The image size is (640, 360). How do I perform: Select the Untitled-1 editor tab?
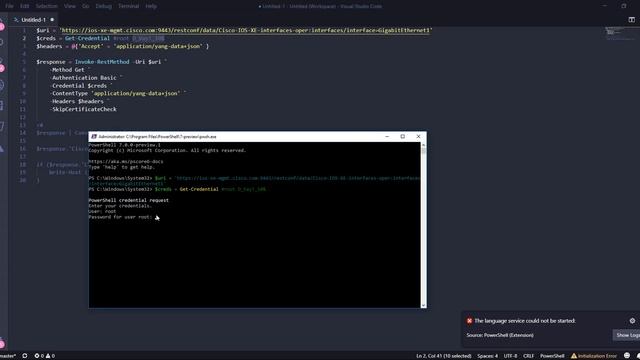(x=33, y=20)
